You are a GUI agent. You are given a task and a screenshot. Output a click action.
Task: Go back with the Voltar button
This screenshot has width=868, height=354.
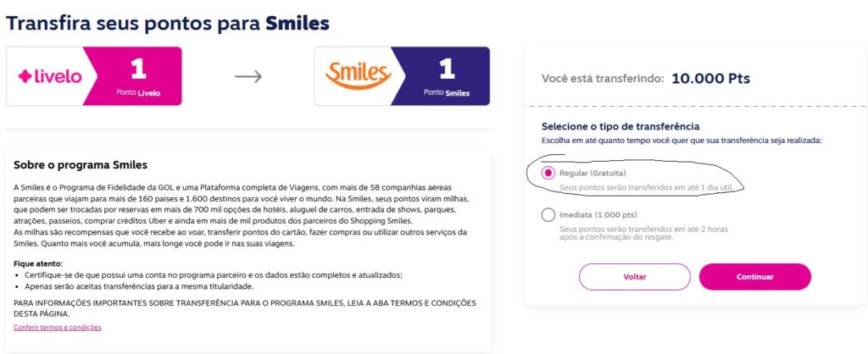pyautogui.click(x=634, y=277)
